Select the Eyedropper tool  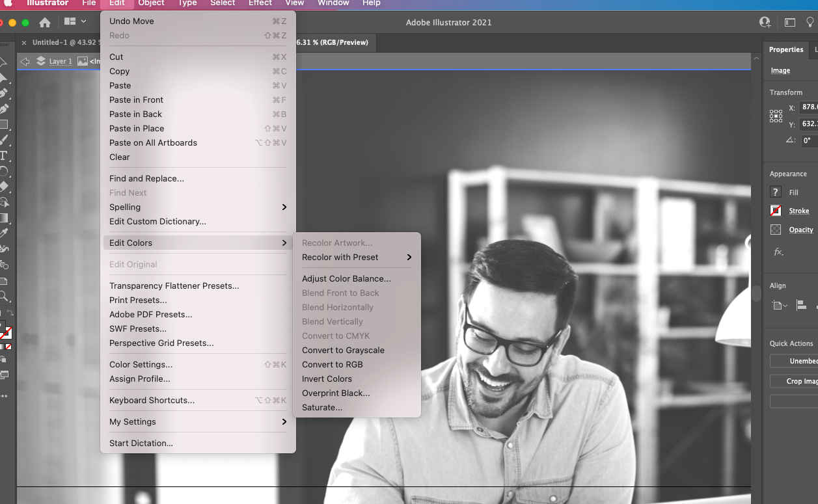4,233
